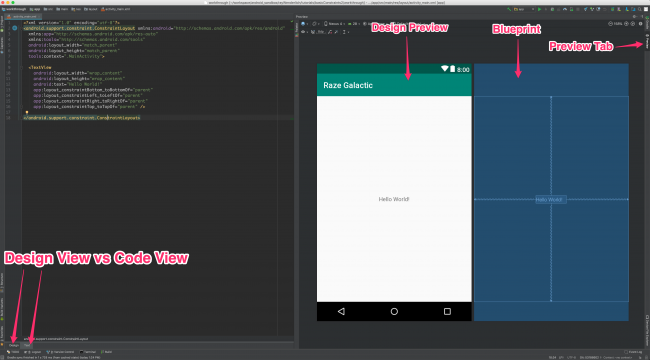The width and height of the screenshot is (650, 360).
Task: Open the Build tool window
Action: tap(106, 352)
